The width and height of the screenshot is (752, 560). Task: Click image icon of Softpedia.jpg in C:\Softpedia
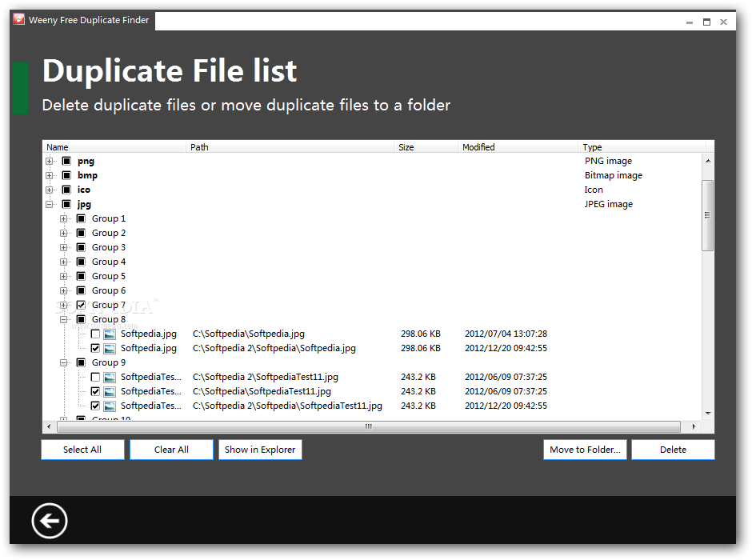pyautogui.click(x=110, y=334)
